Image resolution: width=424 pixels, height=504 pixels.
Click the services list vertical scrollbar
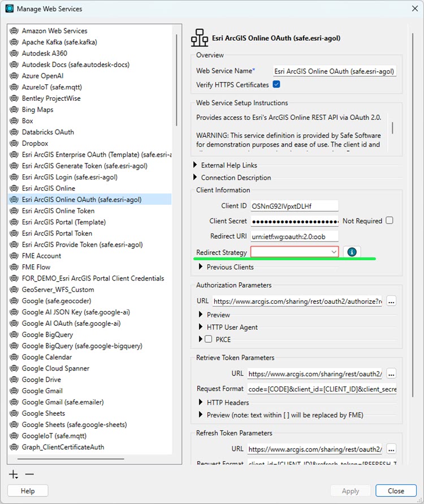tap(176, 80)
